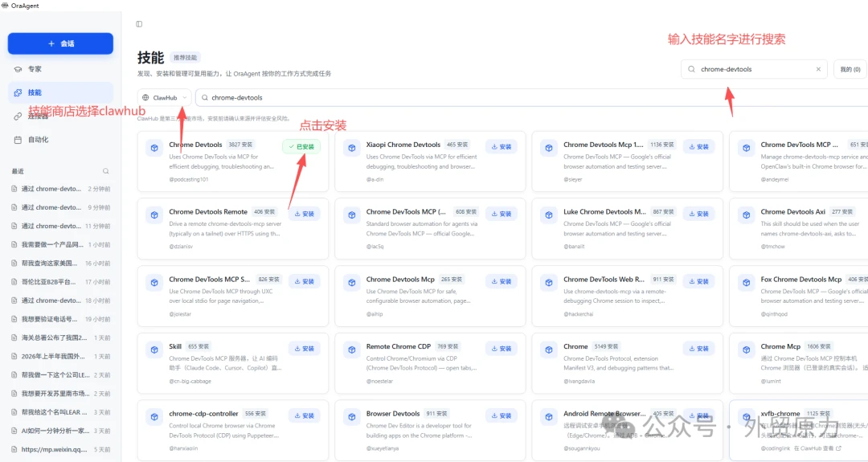The height and width of the screenshot is (462, 868).
Task: Start a new 会话 session
Action: point(60,43)
